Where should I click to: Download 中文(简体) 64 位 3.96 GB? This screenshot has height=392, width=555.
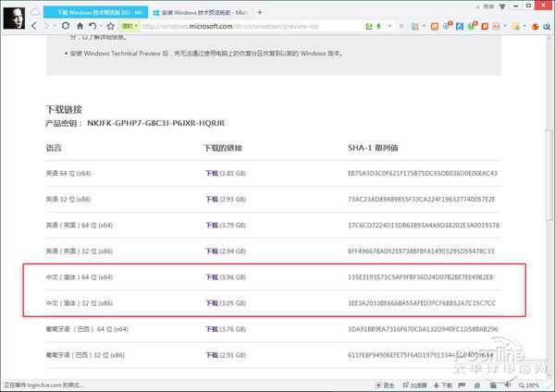pyautogui.click(x=212, y=277)
